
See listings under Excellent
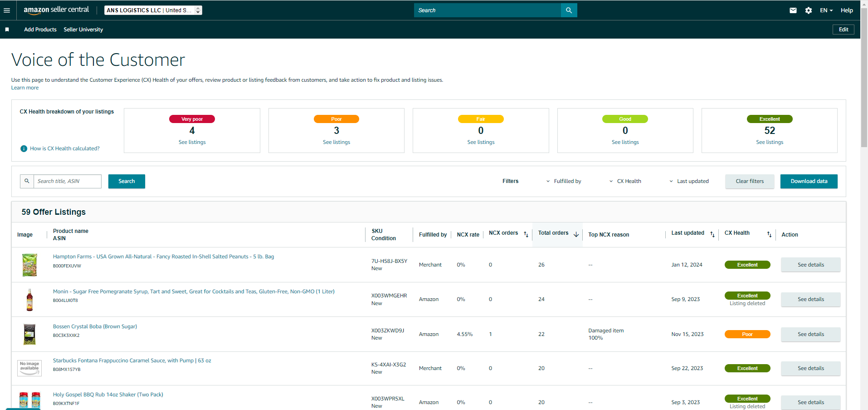pos(770,142)
